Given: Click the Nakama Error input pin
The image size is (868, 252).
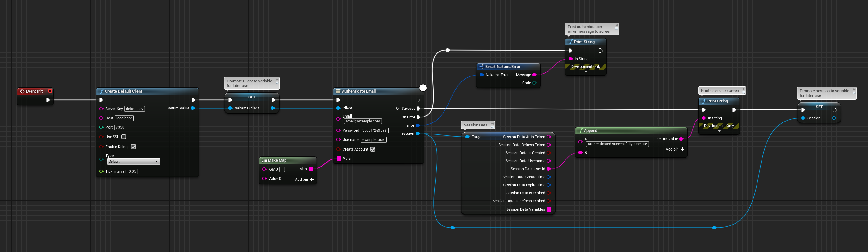Looking at the screenshot, I should point(482,75).
